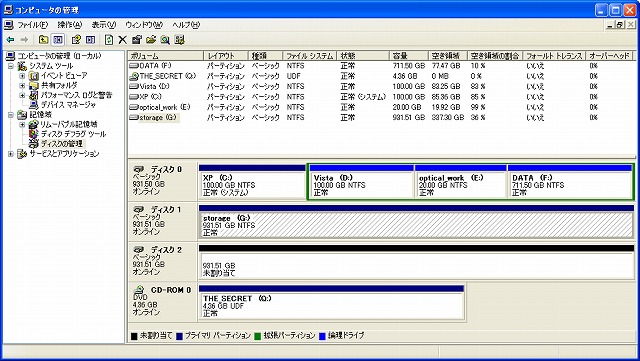The image size is (640, 361).
Task: Click drive icon of Vista (D:) list row
Action: (x=134, y=87)
